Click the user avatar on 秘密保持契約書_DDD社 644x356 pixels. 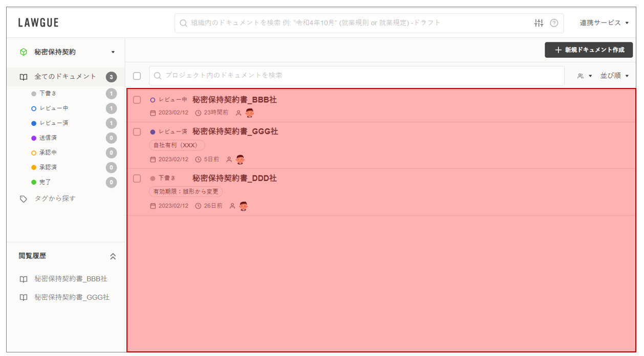point(243,206)
